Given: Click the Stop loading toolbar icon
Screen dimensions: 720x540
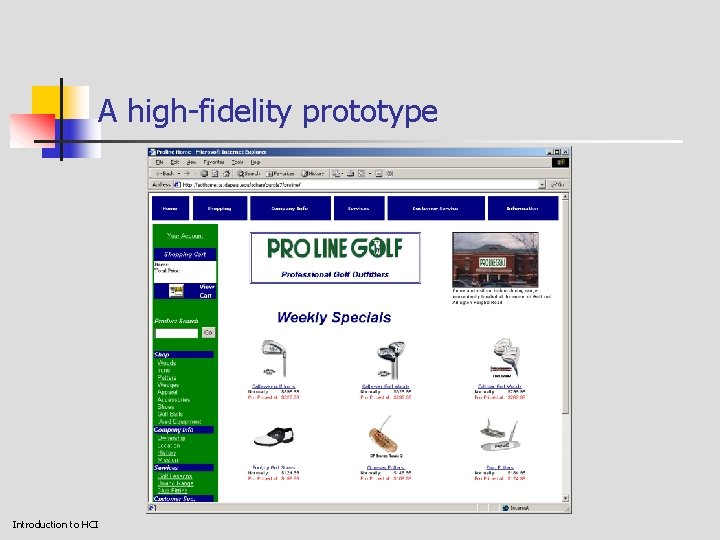Looking at the screenshot, I should tap(204, 174).
